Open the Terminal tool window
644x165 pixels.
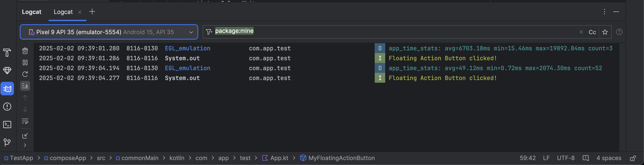click(x=7, y=125)
